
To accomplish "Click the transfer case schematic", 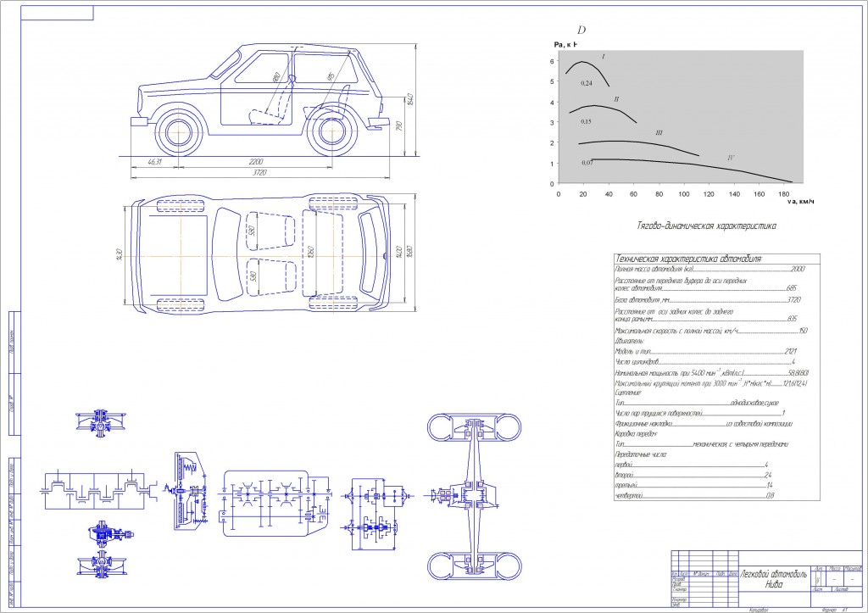I will pyautogui.click(x=376, y=513).
